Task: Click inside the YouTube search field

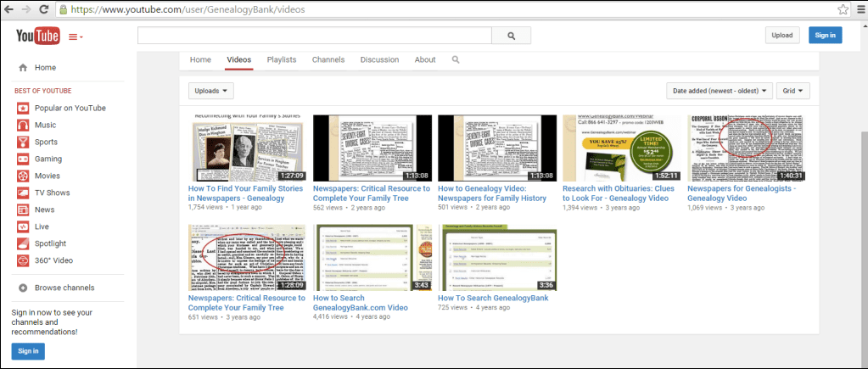Action: [x=315, y=36]
